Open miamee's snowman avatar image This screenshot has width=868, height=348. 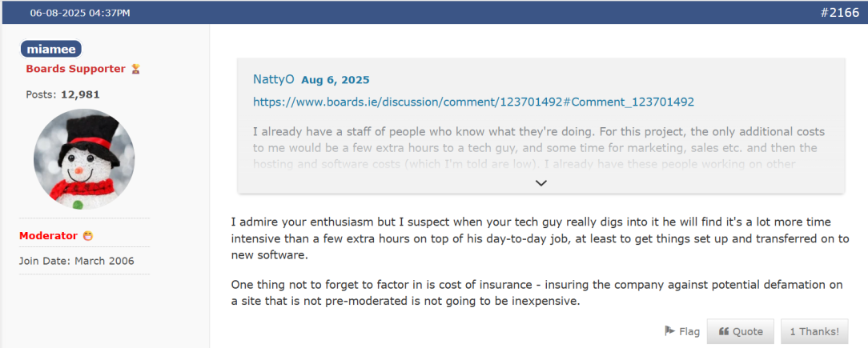pyautogui.click(x=84, y=159)
